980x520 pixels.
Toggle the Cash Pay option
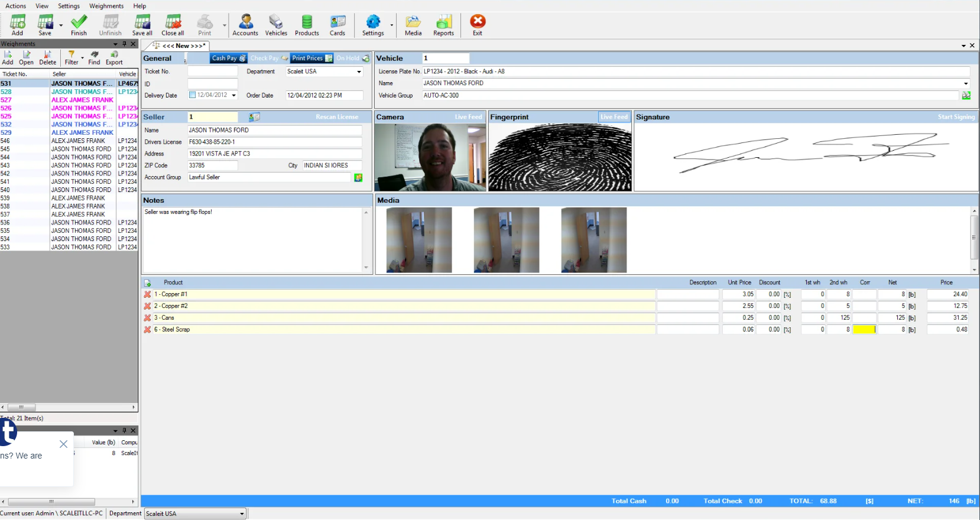229,58
